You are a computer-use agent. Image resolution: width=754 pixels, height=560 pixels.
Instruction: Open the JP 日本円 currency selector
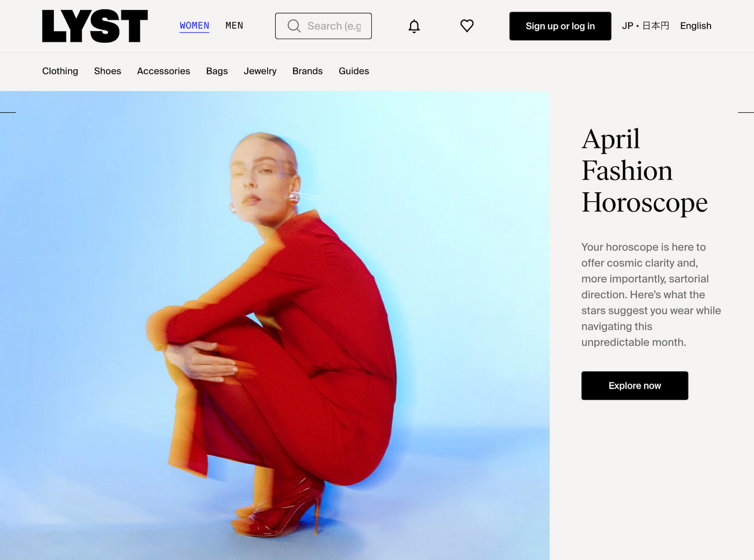point(645,26)
